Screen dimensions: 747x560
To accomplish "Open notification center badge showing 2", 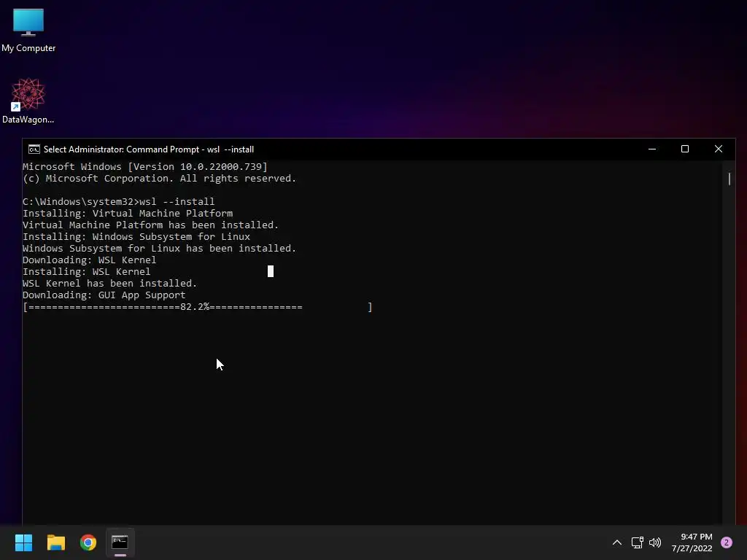I will tap(727, 542).
